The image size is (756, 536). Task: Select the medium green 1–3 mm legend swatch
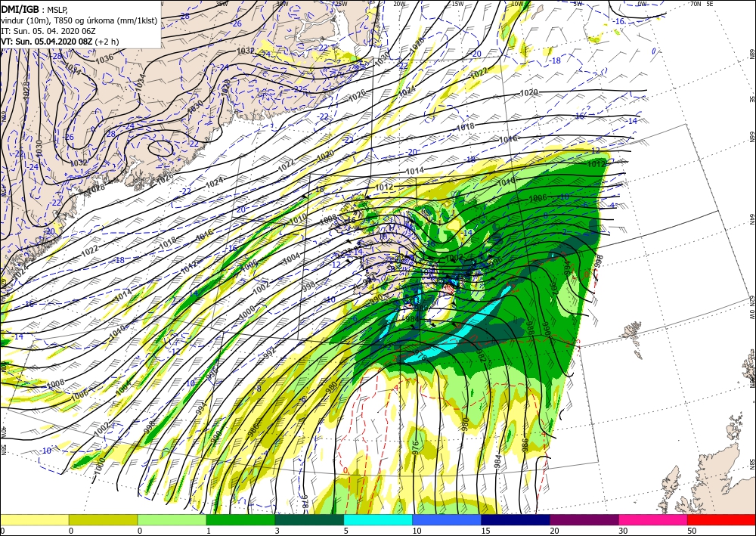[x=240, y=519]
